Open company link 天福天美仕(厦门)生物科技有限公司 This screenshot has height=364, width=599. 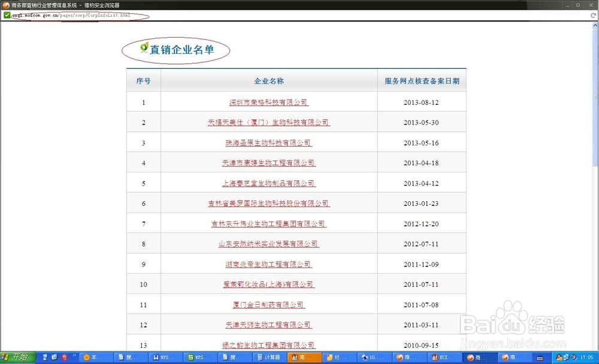[269, 123]
